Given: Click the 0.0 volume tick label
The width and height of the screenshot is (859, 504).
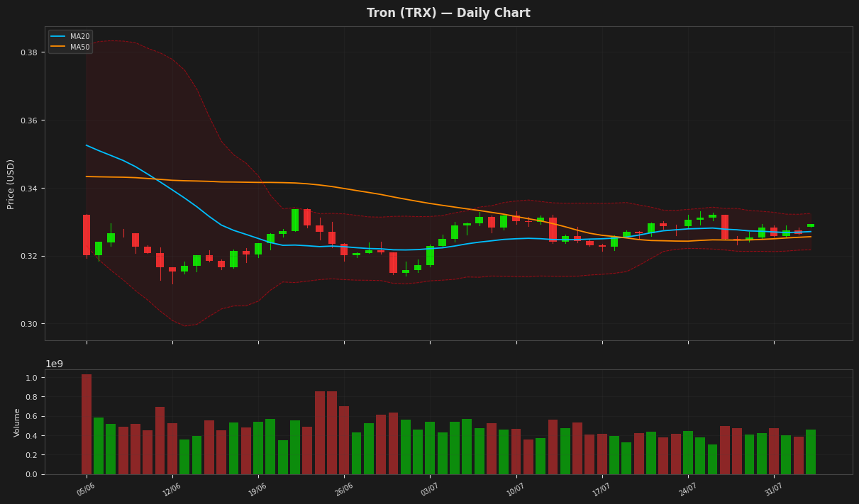Looking at the screenshot, I should [x=31, y=474].
